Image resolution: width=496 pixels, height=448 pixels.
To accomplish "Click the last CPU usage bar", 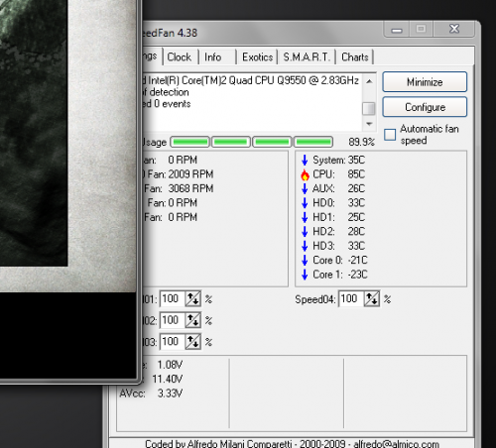I will pos(313,142).
